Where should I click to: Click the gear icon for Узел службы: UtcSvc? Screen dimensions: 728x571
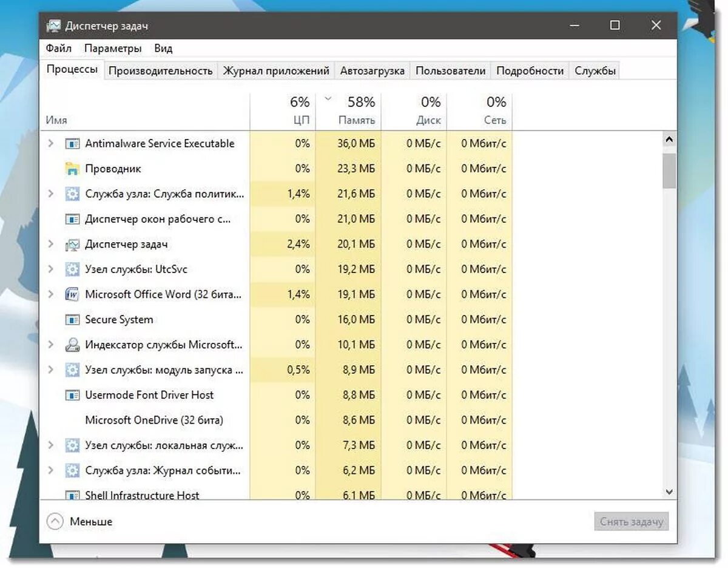tap(72, 269)
